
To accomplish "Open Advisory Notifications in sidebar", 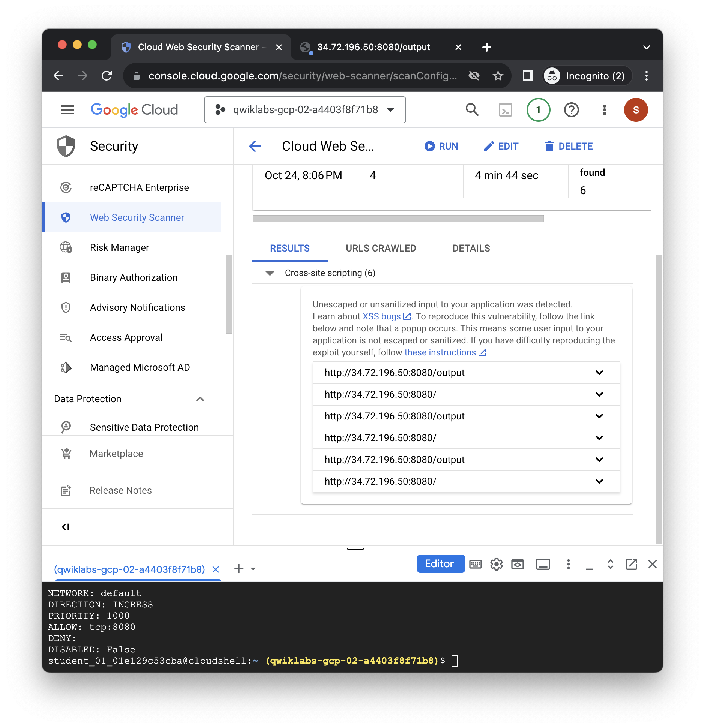I will [x=132, y=307].
